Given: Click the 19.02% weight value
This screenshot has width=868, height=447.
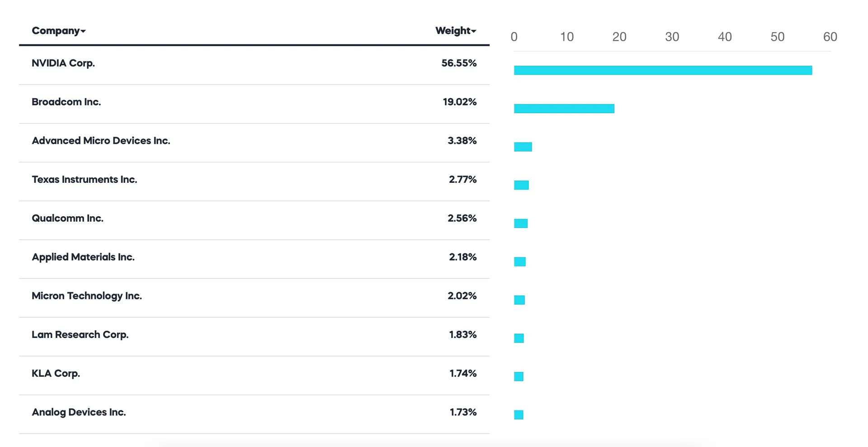Looking at the screenshot, I should tap(459, 102).
